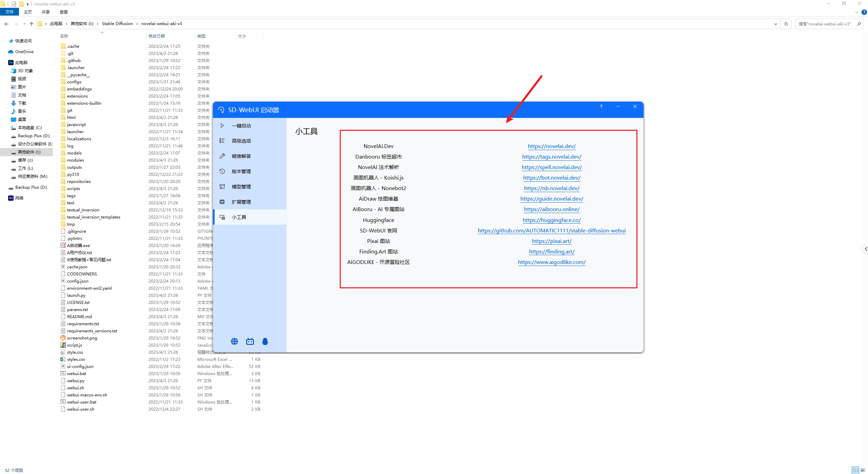Open the 共享 ribbon tab

(x=46, y=12)
